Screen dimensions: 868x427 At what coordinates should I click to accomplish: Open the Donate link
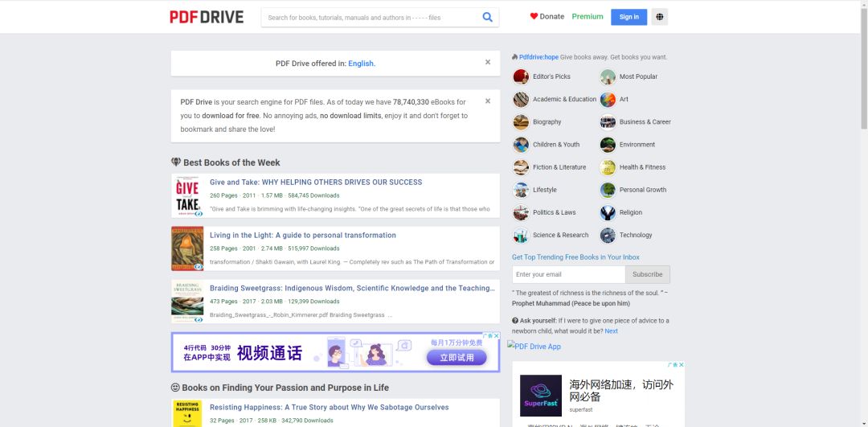552,17
